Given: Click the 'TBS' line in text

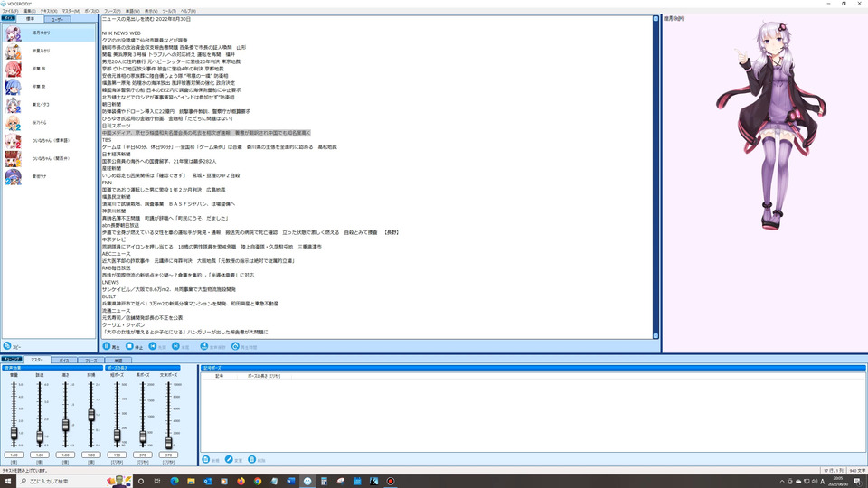Looking at the screenshot, I should tap(107, 140).
